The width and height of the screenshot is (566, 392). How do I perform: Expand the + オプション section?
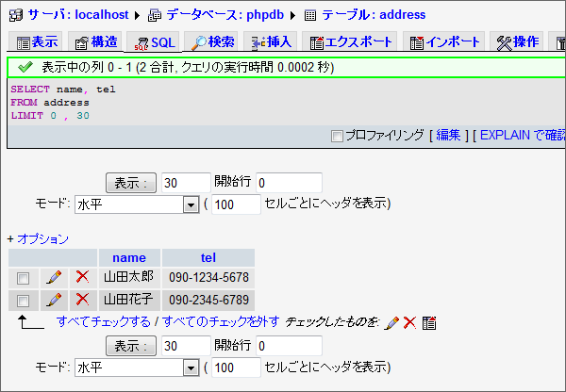point(38,238)
